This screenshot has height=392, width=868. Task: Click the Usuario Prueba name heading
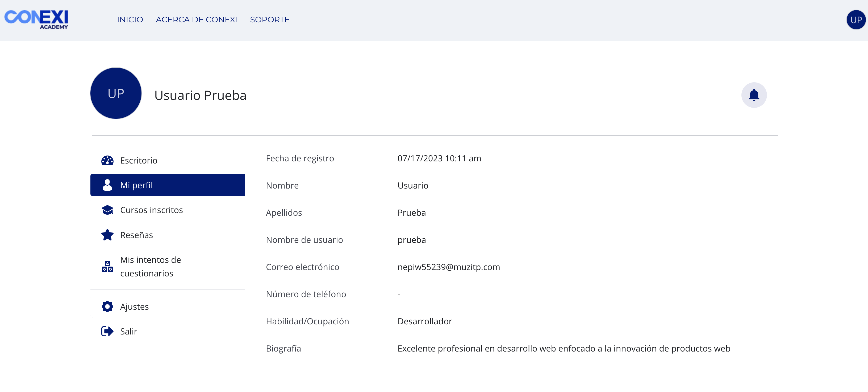tap(200, 95)
